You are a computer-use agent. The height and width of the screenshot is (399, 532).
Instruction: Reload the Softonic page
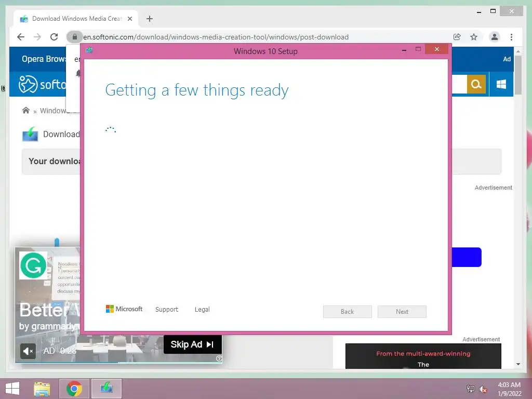tap(54, 37)
